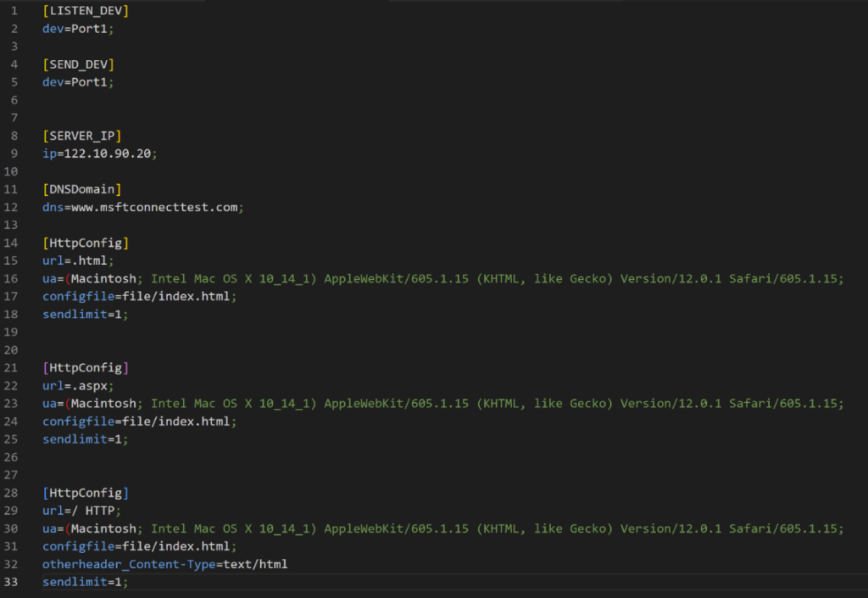Click the second [HttpConfig] header
The image size is (868, 598).
tap(77, 367)
